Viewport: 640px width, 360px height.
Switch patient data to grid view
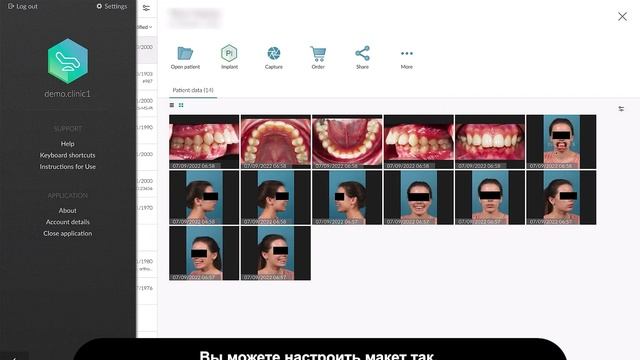pyautogui.click(x=181, y=105)
